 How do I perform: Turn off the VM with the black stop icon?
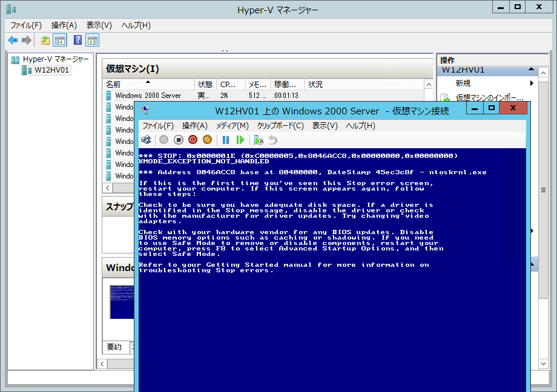tap(179, 140)
